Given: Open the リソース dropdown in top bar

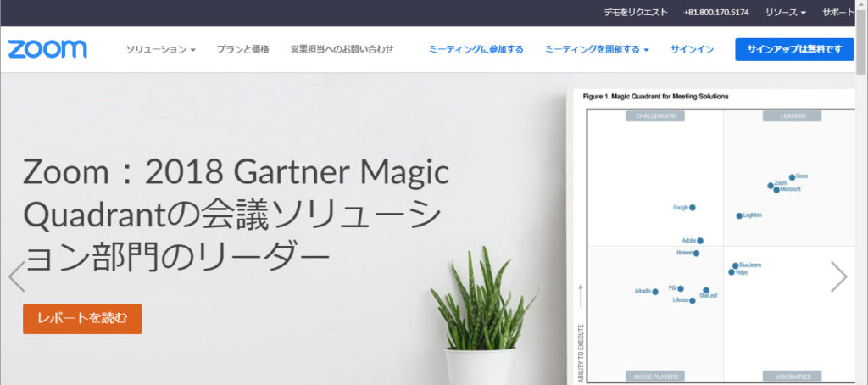Looking at the screenshot, I should click(x=785, y=13).
